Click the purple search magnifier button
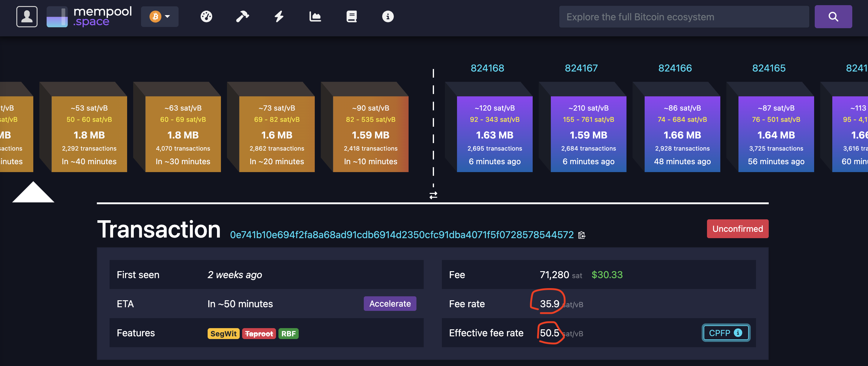 pyautogui.click(x=833, y=17)
